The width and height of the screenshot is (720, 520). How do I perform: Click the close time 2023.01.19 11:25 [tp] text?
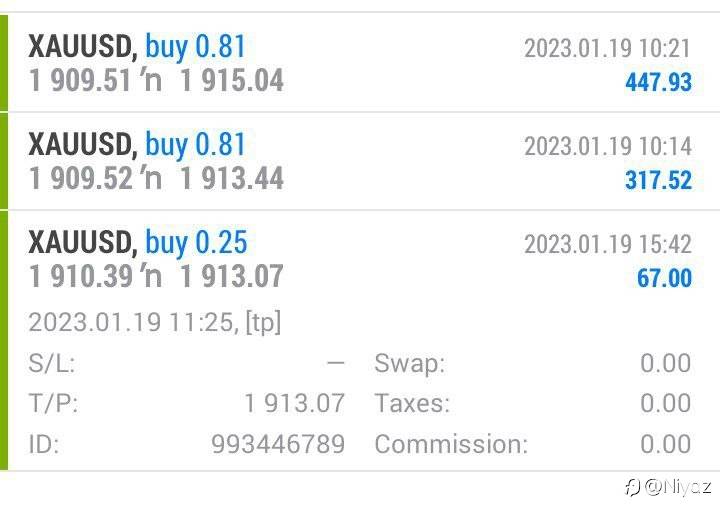pyautogui.click(x=155, y=322)
